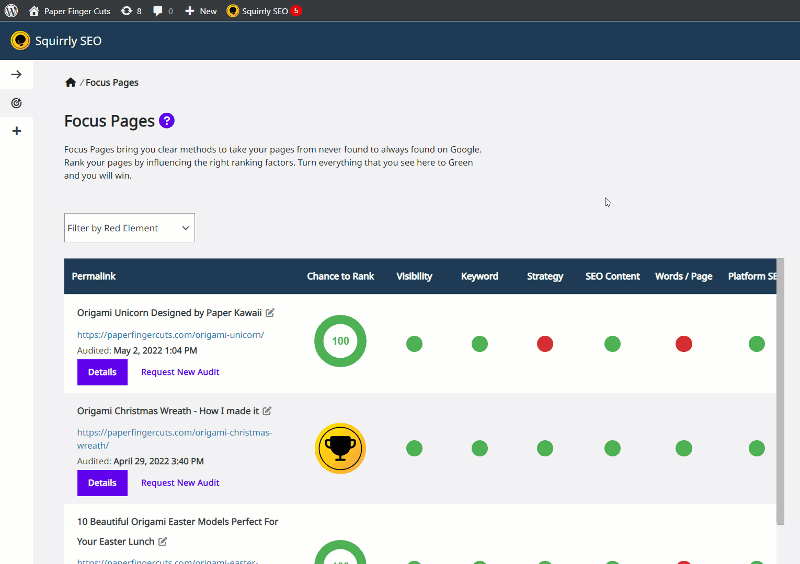Click Origami Unicorn green Visibility dot
This screenshot has height=564, width=800.
414,344
